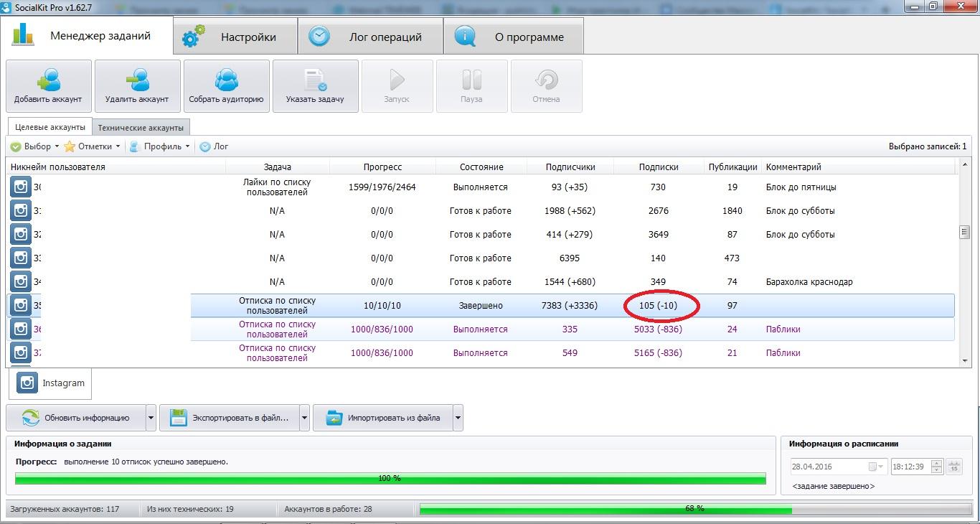Click Собрать аудиторию toolbar button
Screen dimensions: 980x524
227,86
